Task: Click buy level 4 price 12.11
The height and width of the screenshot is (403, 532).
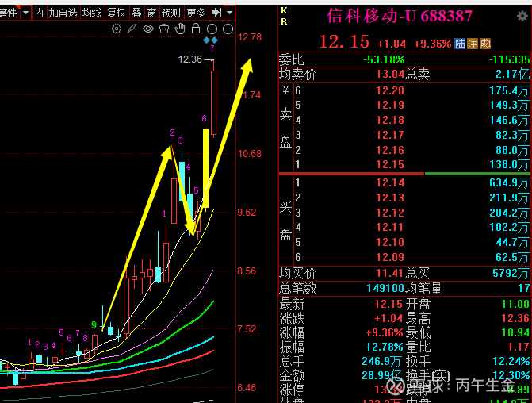Action: (x=390, y=227)
